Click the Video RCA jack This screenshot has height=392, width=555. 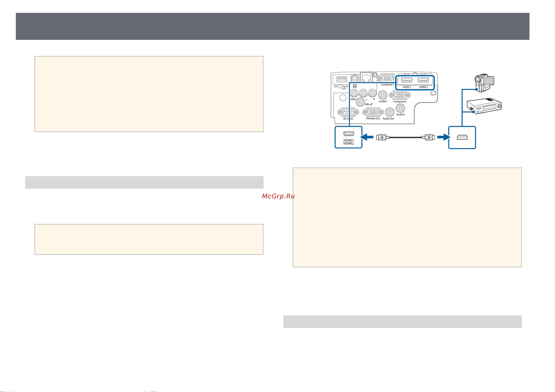pos(354,93)
